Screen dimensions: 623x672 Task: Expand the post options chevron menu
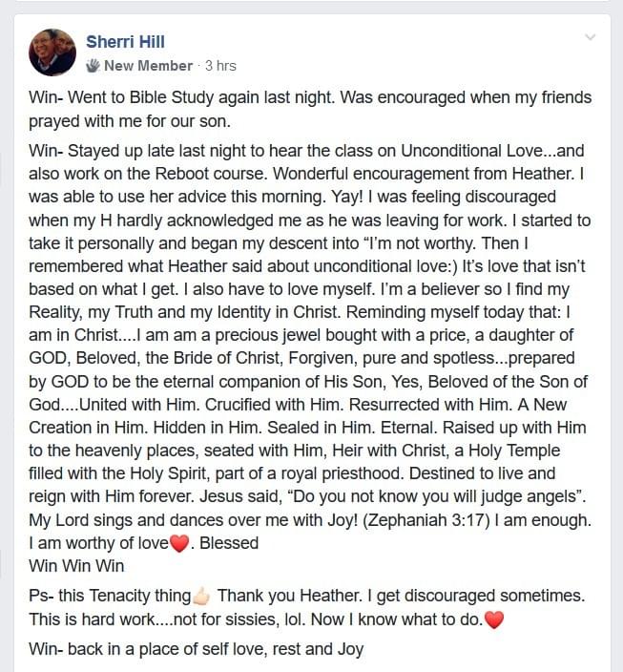tap(590, 37)
